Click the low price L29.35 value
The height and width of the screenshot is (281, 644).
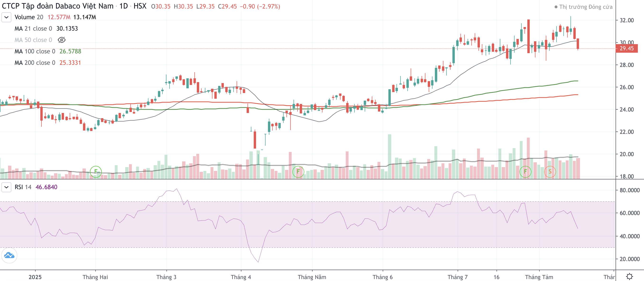tap(205, 6)
